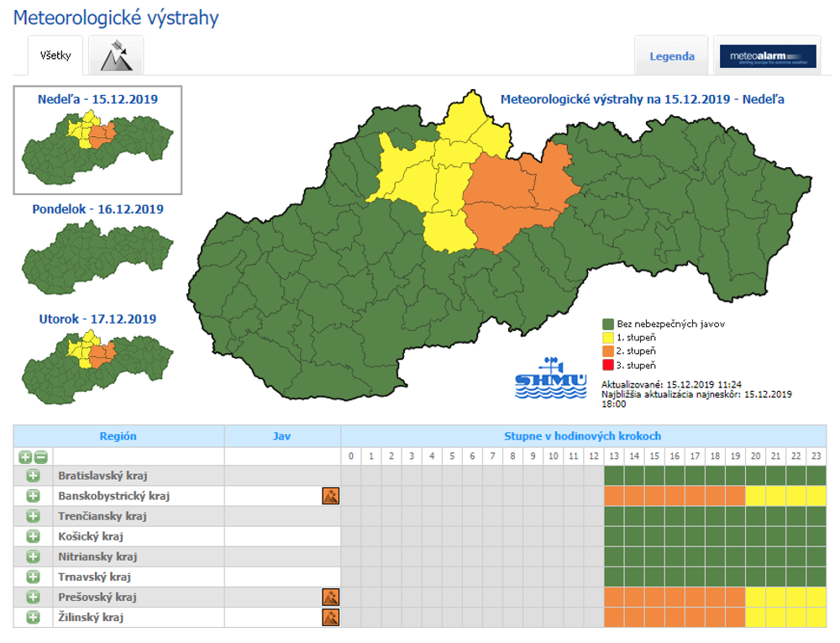The width and height of the screenshot is (840, 643).
Task: Expand Bratislavský kraj row
Action: pyautogui.click(x=33, y=476)
